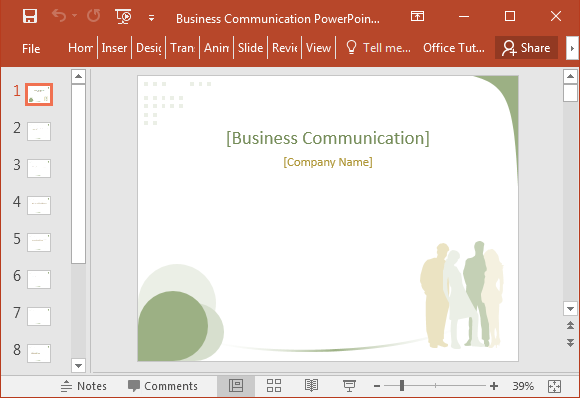Click the Tell me search box
Image resolution: width=580 pixels, height=398 pixels.
pyautogui.click(x=378, y=48)
